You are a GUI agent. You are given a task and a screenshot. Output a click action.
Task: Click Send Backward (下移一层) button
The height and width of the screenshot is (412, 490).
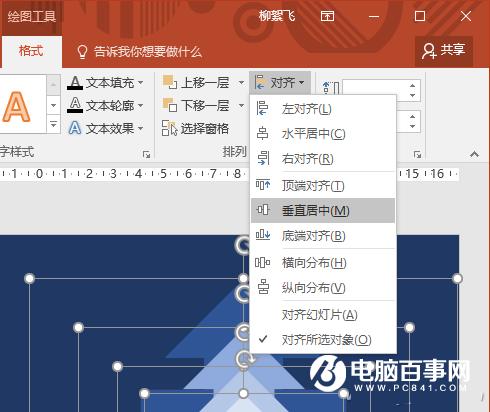pyautogui.click(x=196, y=105)
